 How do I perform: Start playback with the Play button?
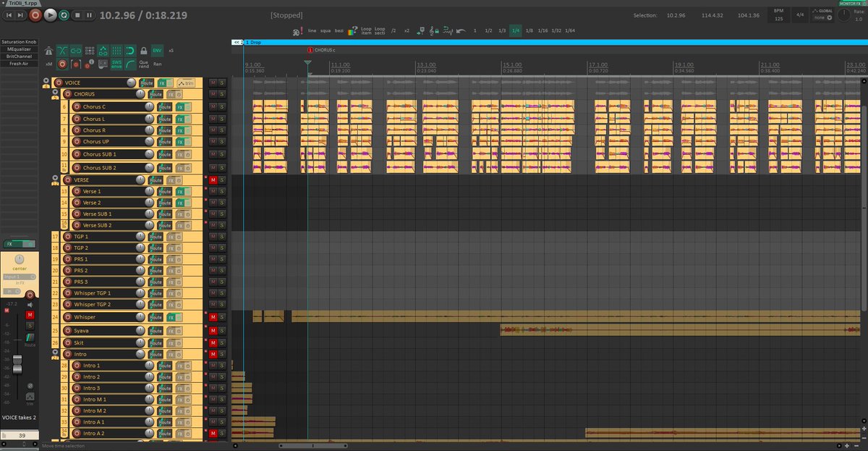click(50, 14)
